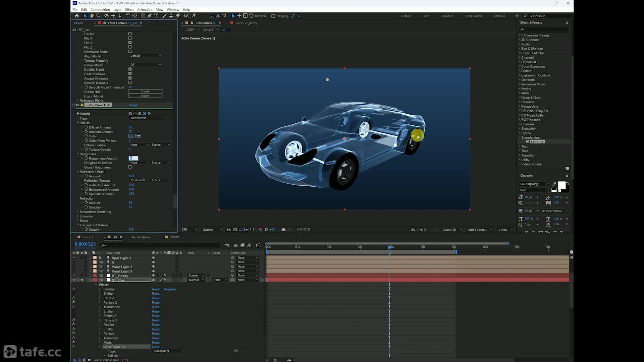The width and height of the screenshot is (644, 362).
Task: Select the Zoom magnifier tool
Action: [98, 16]
